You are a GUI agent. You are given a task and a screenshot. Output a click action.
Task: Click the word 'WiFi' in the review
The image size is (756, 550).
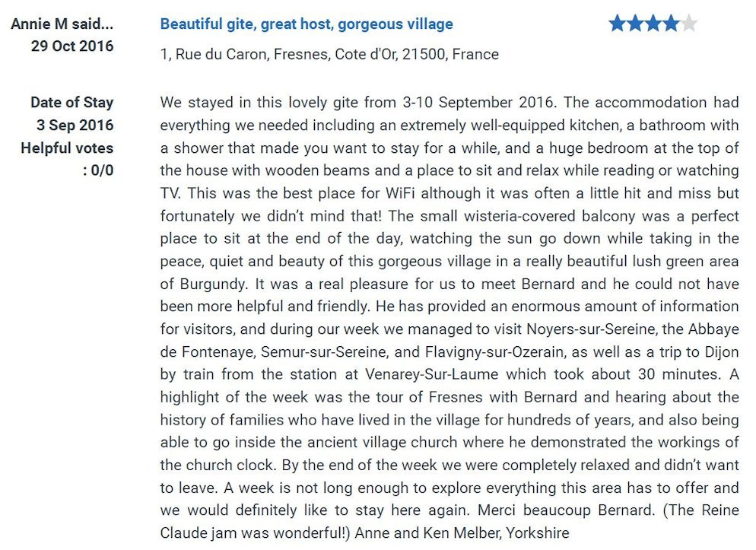pos(400,193)
